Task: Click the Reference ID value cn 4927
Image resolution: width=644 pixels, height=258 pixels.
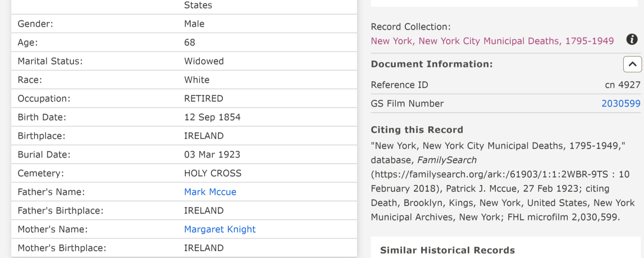Action: click(x=623, y=85)
